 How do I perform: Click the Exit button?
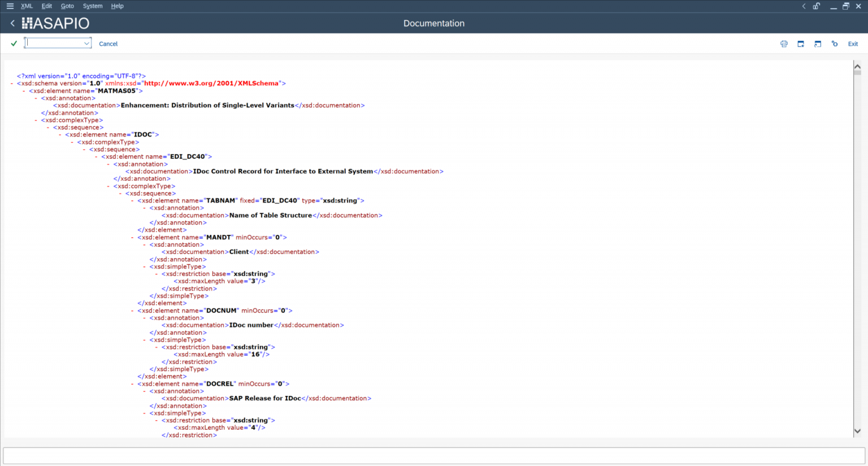(853, 44)
